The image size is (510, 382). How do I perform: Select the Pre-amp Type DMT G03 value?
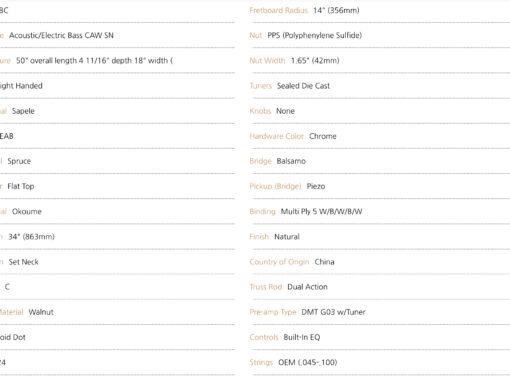333,312
